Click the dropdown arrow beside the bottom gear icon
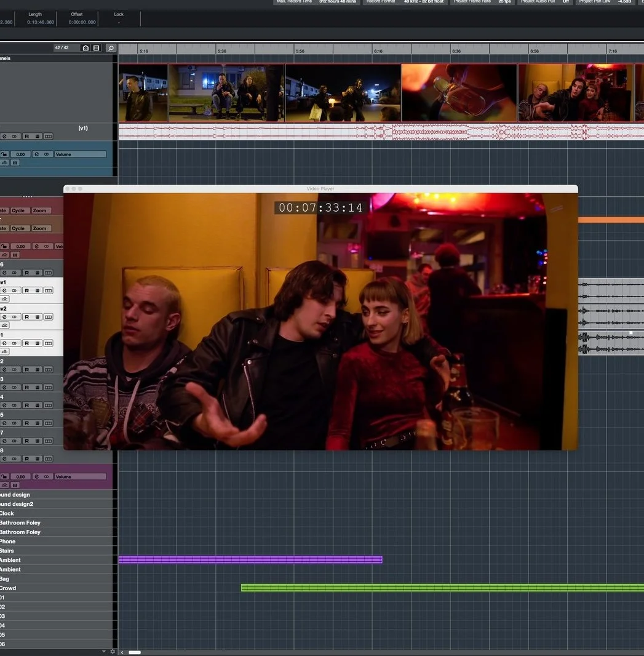Image resolution: width=644 pixels, height=656 pixels. (104, 652)
